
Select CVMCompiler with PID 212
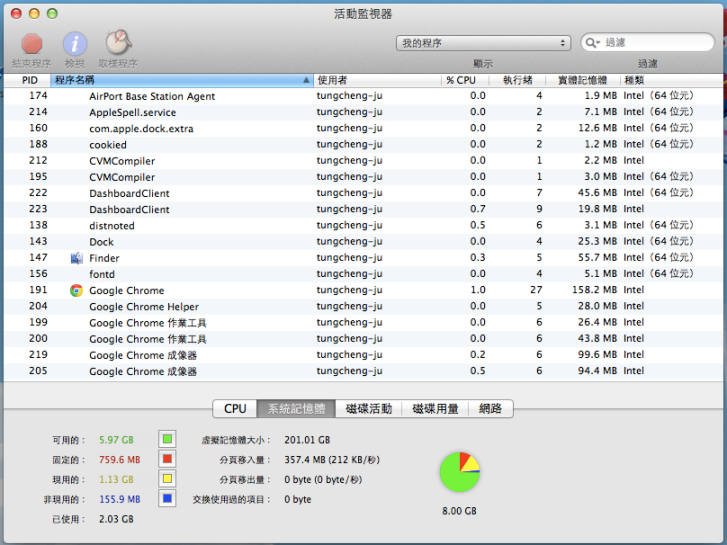coord(363,161)
